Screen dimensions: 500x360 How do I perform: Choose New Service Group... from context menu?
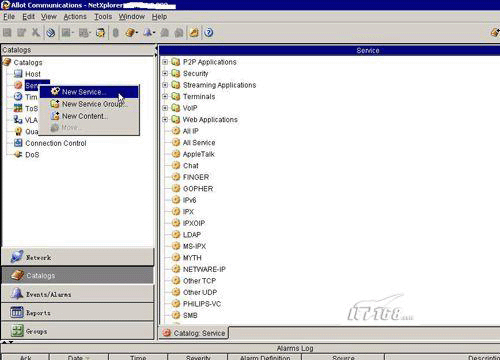click(89, 104)
